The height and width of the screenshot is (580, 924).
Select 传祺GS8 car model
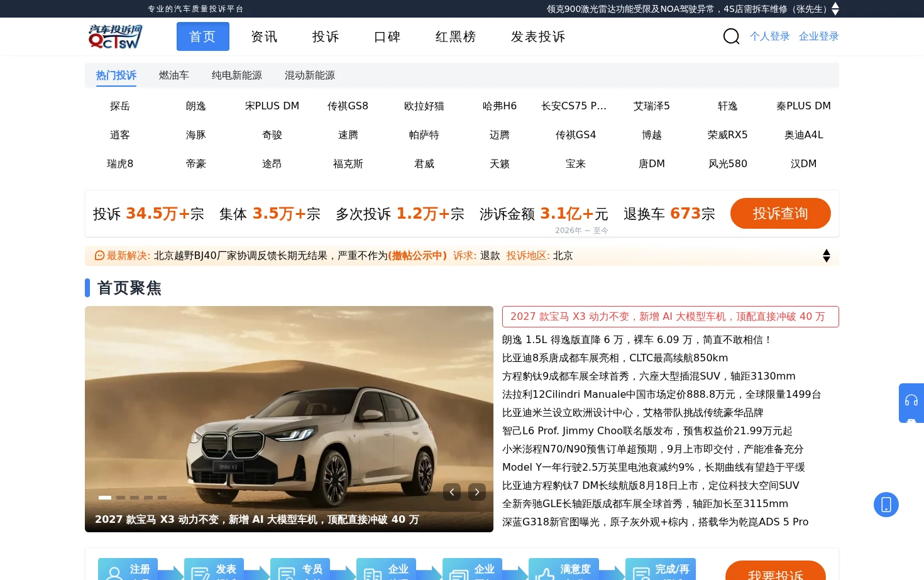348,106
